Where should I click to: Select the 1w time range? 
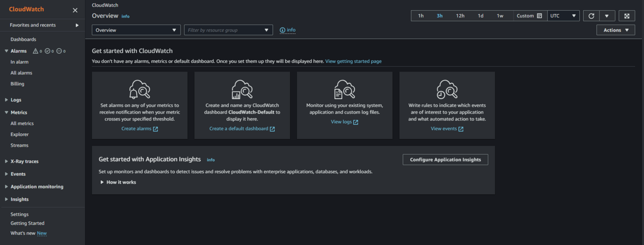pyautogui.click(x=500, y=16)
